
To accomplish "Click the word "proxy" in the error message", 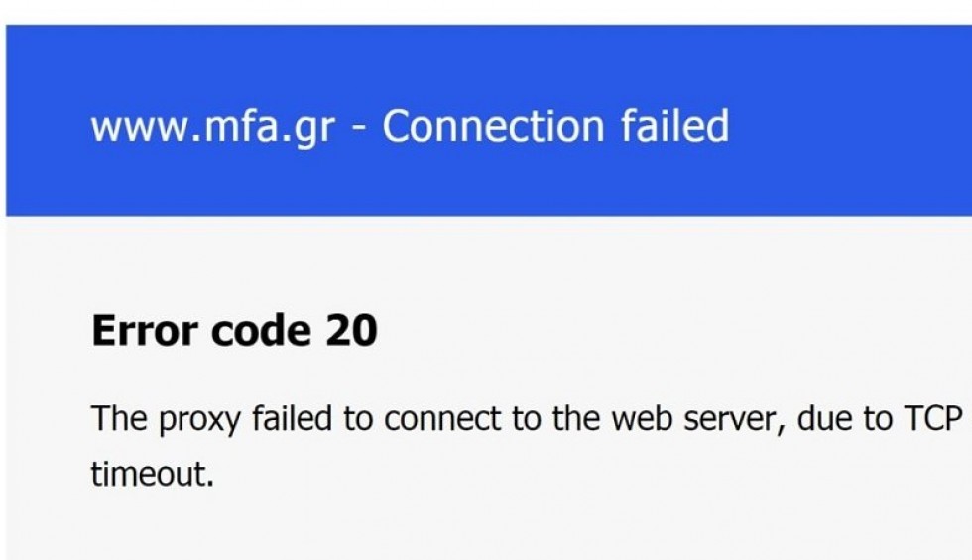I will [196, 419].
